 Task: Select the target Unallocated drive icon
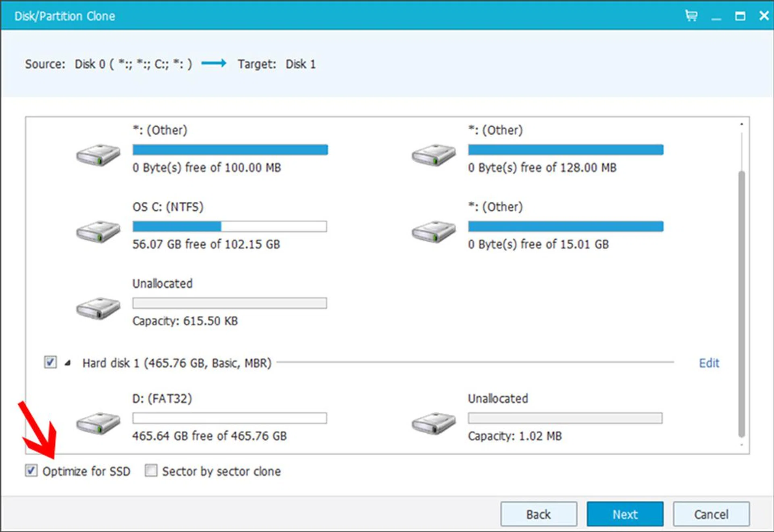pos(433,423)
